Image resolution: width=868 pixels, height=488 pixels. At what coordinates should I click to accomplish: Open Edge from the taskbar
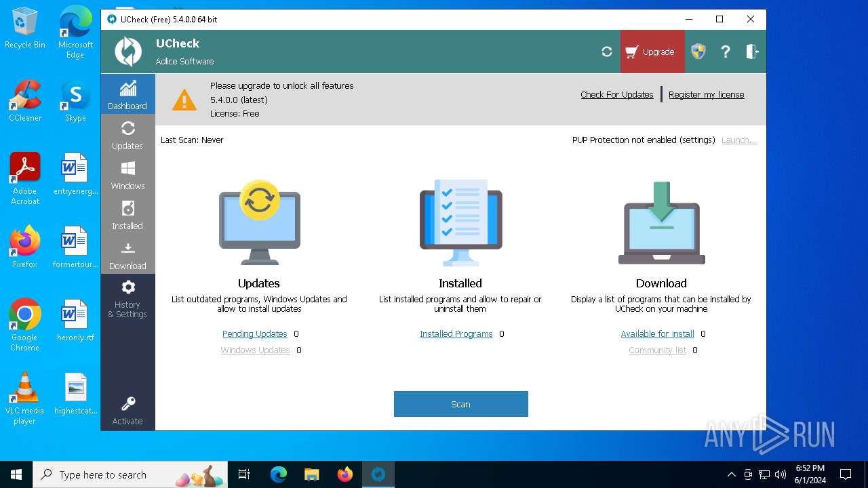coord(279,474)
